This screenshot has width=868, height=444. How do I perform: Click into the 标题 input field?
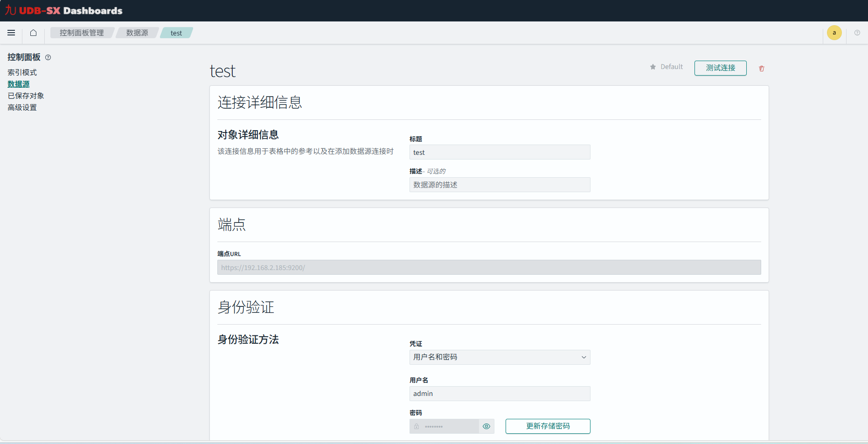click(500, 153)
